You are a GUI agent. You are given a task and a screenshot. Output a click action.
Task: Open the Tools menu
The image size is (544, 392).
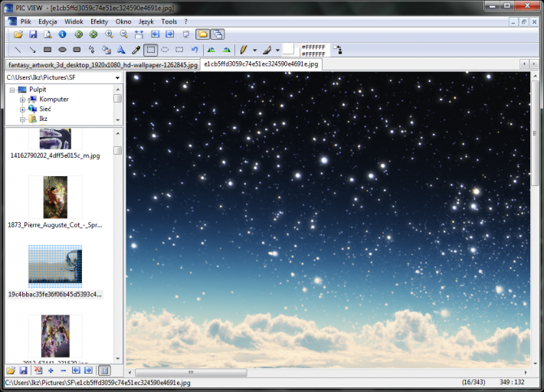click(169, 21)
